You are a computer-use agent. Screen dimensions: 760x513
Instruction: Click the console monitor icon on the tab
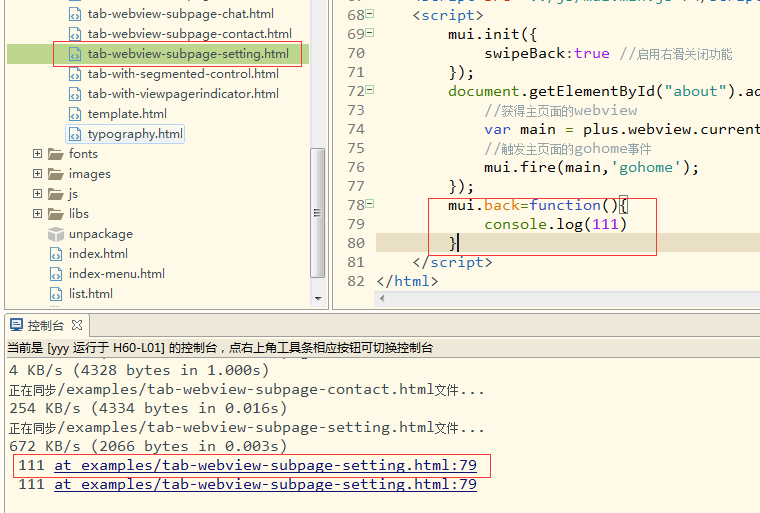pos(16,324)
